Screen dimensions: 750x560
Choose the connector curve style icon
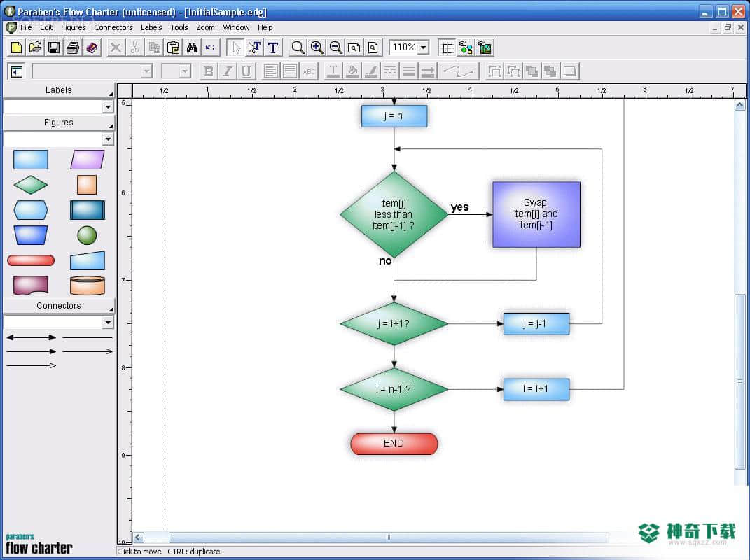pos(459,71)
